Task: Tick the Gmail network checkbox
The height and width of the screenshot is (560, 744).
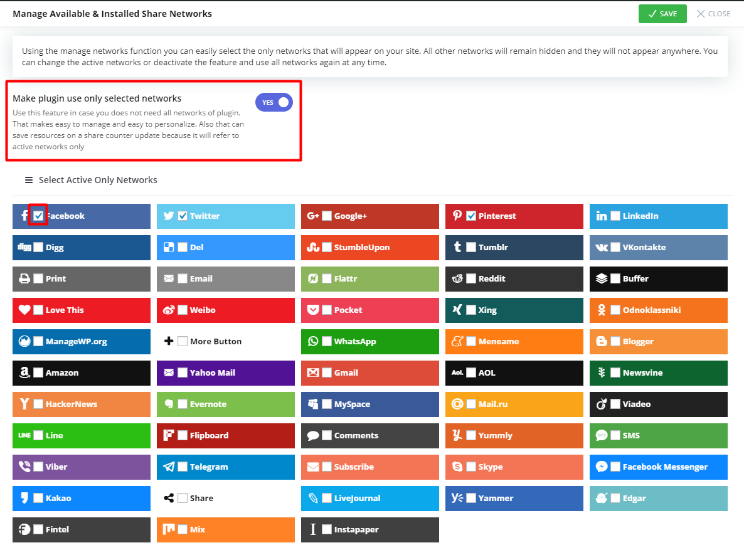Action: pos(327,372)
